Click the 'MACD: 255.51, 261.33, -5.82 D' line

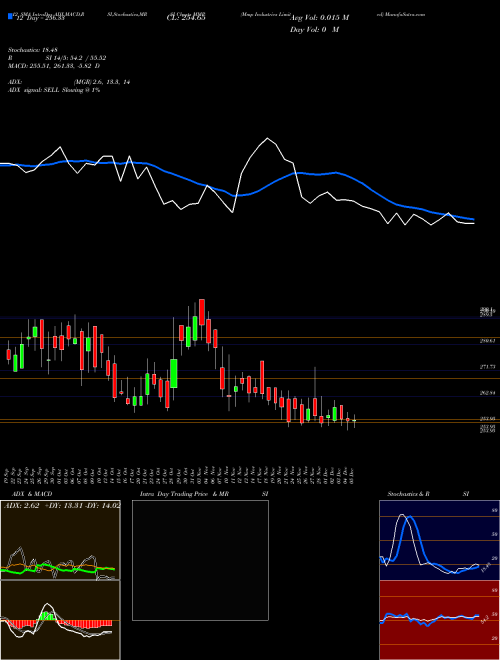(x=54, y=66)
